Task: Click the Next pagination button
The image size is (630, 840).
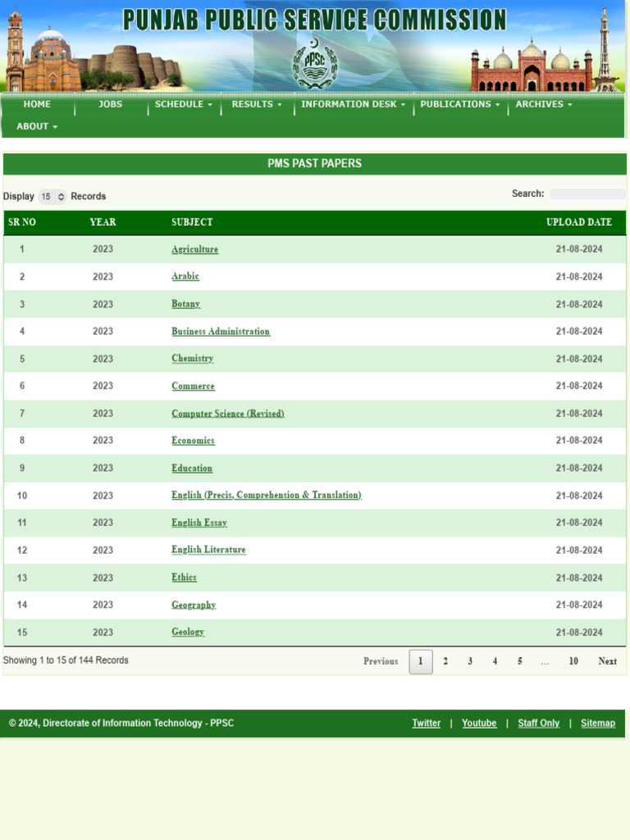Action: tap(608, 661)
